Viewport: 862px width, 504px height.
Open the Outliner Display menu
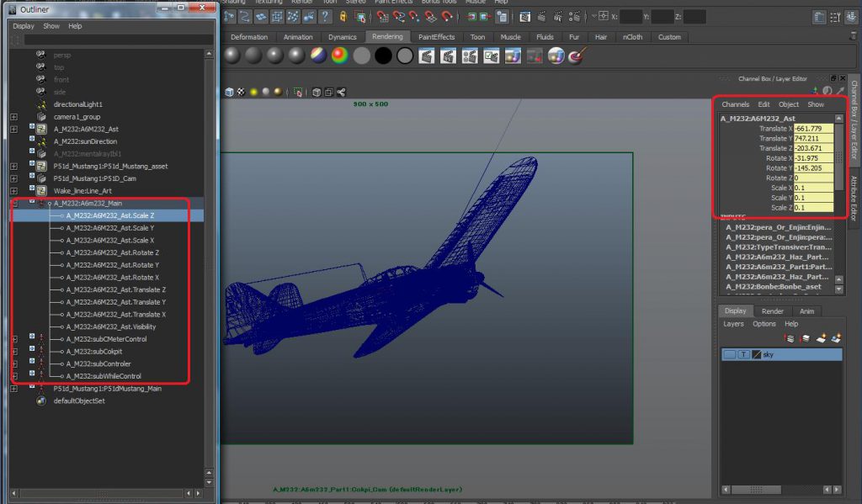click(23, 26)
